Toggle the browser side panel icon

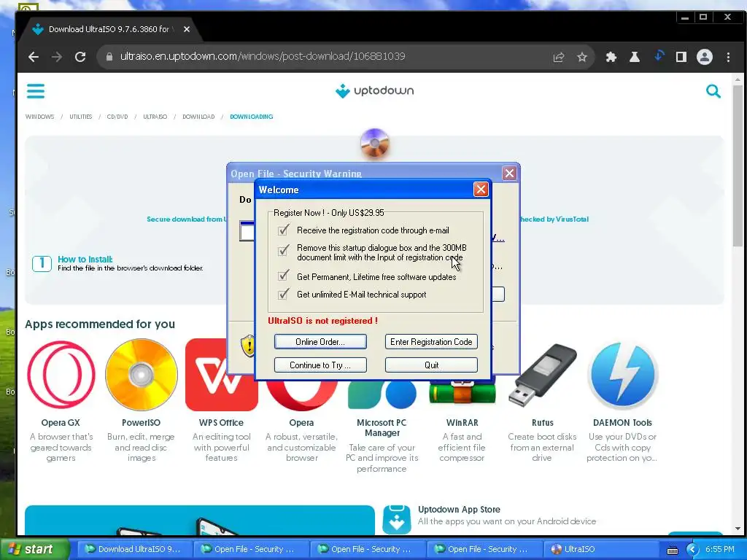point(681,57)
